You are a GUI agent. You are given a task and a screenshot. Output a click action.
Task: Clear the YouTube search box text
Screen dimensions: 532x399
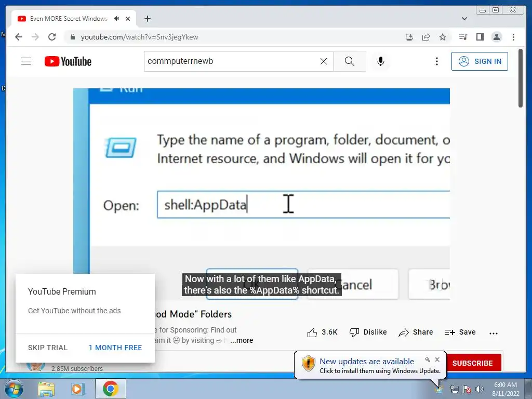click(324, 61)
